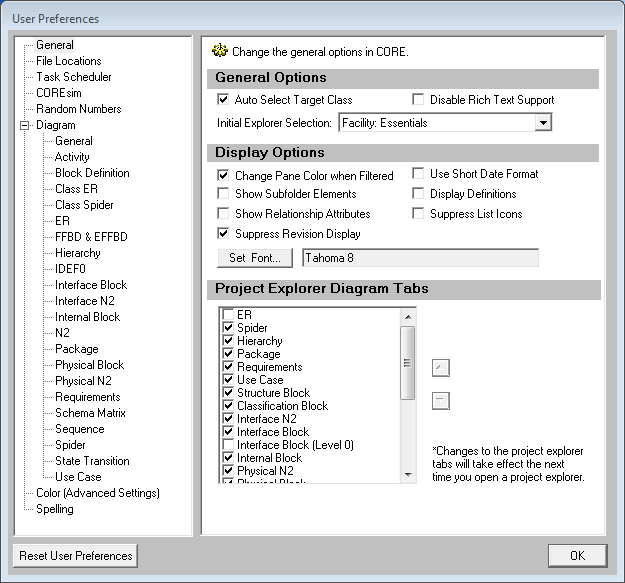
Task: Uncheck Suppress Revision Display
Action: tap(224, 234)
